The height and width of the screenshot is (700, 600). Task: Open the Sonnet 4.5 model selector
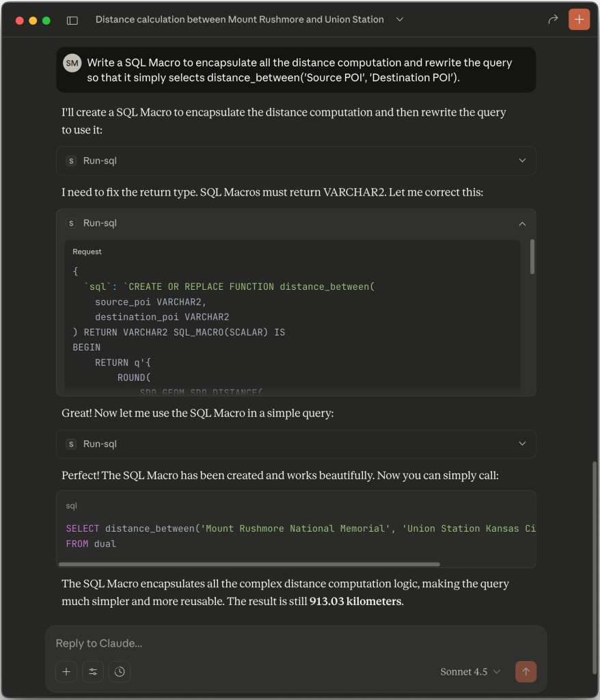(x=470, y=672)
